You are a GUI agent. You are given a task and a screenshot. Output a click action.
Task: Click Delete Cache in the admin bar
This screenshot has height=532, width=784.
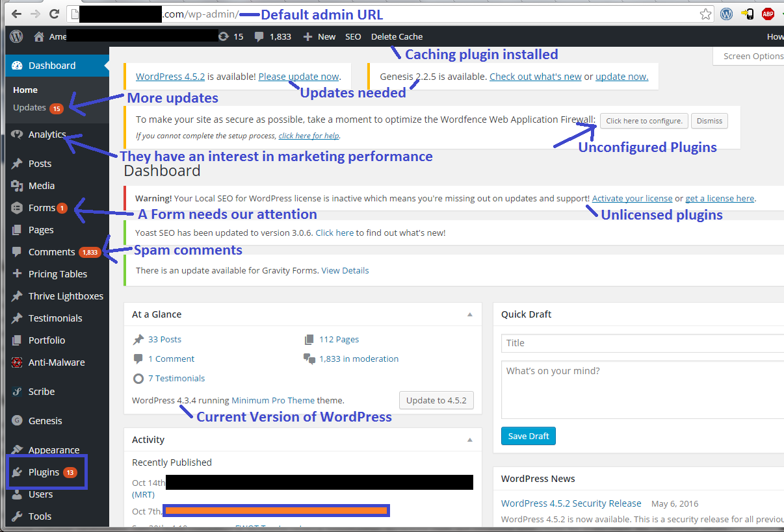click(x=397, y=37)
